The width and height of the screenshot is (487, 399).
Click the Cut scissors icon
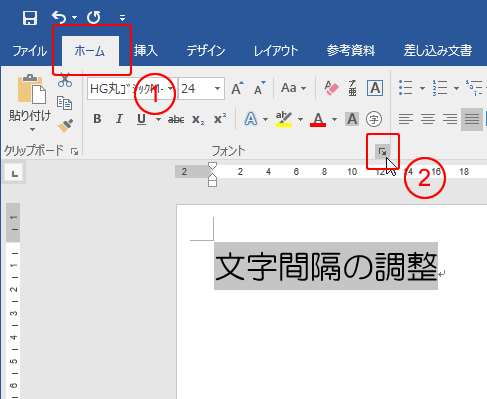pyautogui.click(x=65, y=80)
